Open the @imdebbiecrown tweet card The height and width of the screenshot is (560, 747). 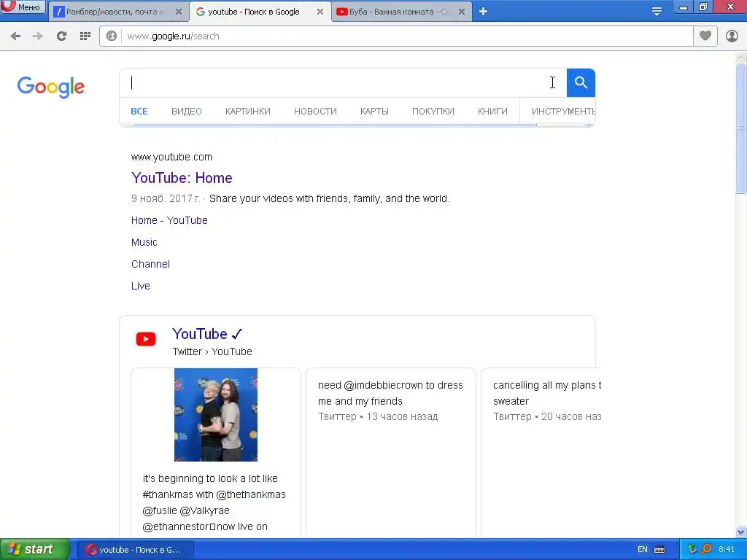point(391,452)
